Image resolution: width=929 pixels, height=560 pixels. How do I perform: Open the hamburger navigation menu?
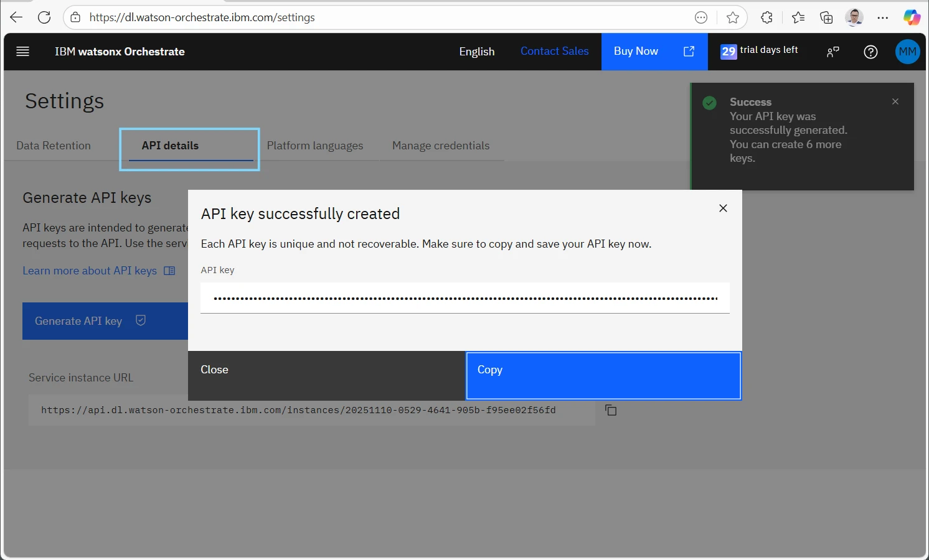coord(23,52)
